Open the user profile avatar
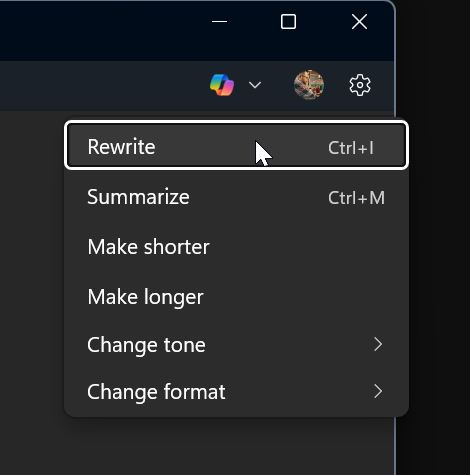 coord(309,85)
